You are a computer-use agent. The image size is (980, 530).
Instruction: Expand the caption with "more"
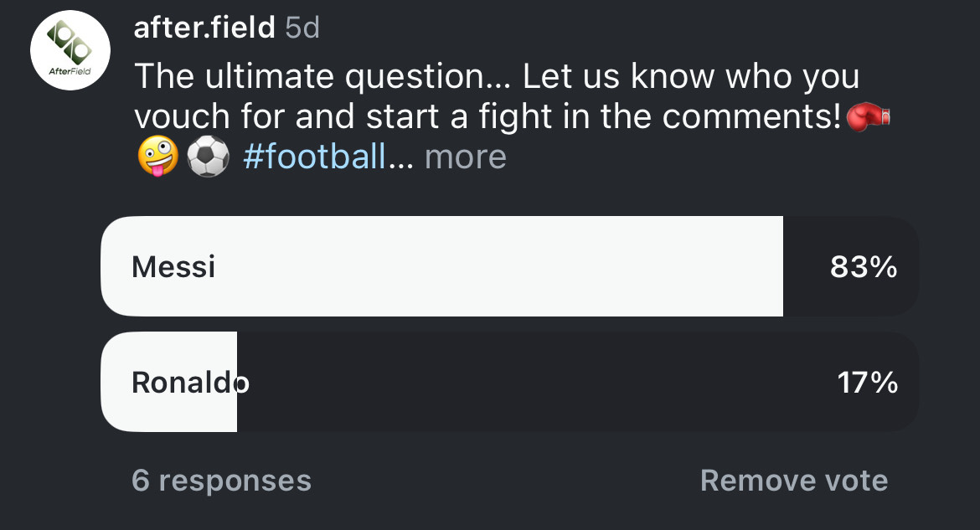coord(466,157)
